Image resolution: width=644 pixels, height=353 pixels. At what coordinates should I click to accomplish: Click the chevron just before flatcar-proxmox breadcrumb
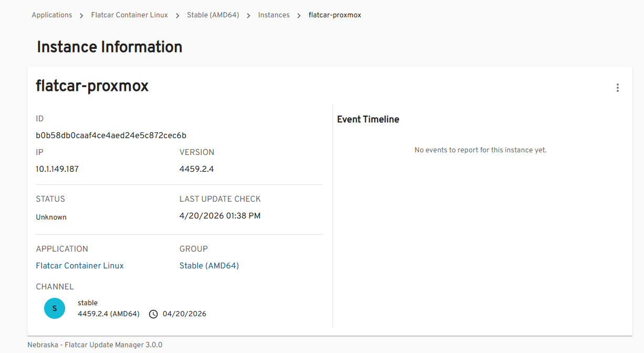coord(299,16)
